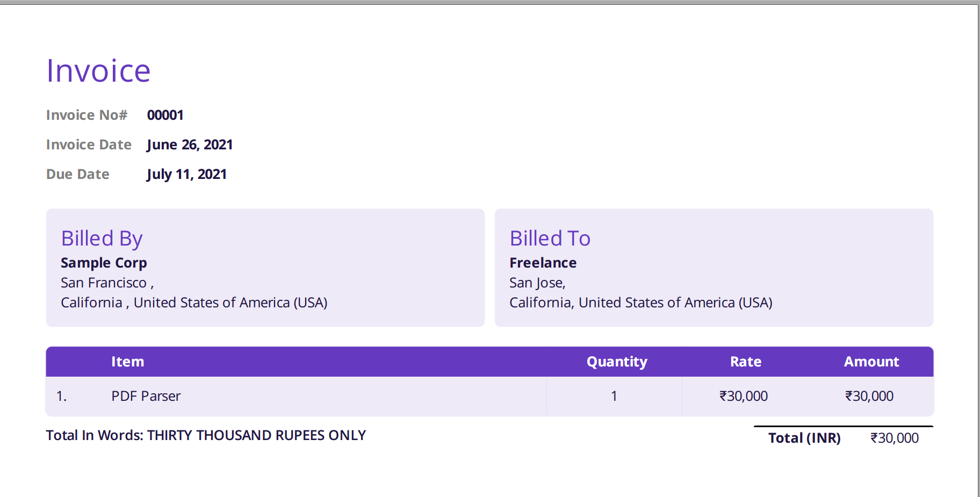Select the invoice date June 26, 2021

pos(189,145)
